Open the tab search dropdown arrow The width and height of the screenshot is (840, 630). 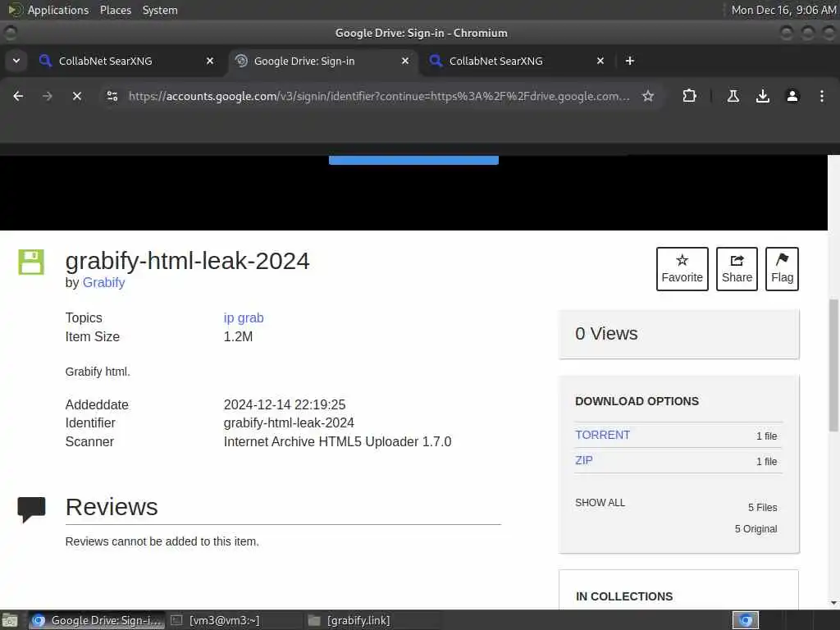16,61
